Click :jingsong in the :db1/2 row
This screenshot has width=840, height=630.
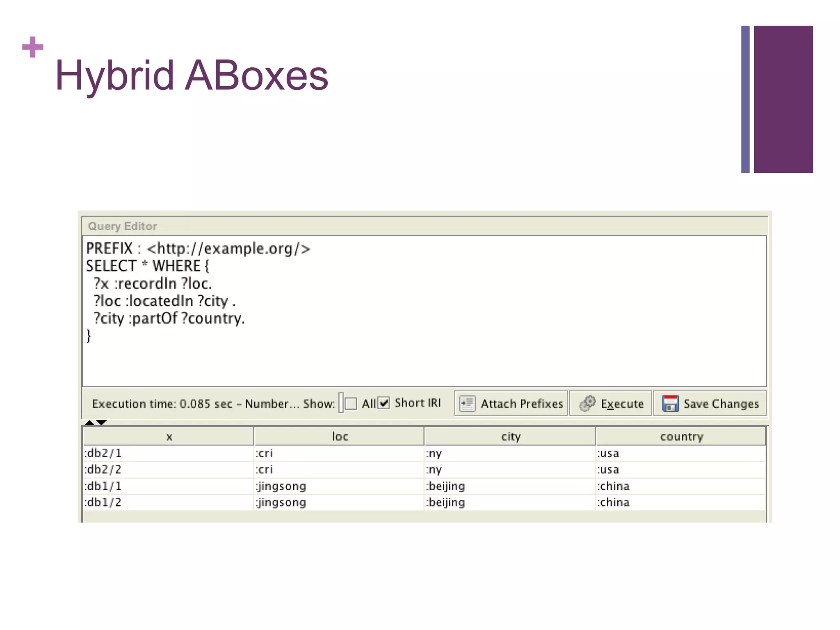click(x=339, y=502)
